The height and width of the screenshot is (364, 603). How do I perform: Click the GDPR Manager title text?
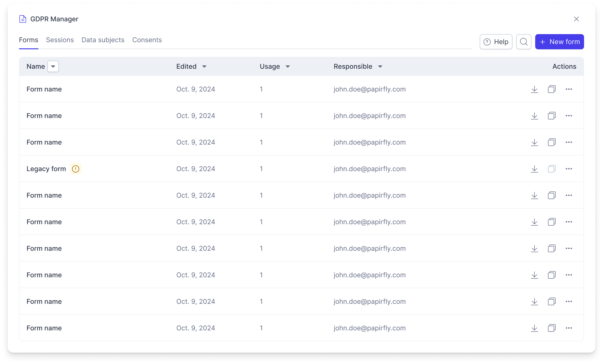point(54,19)
